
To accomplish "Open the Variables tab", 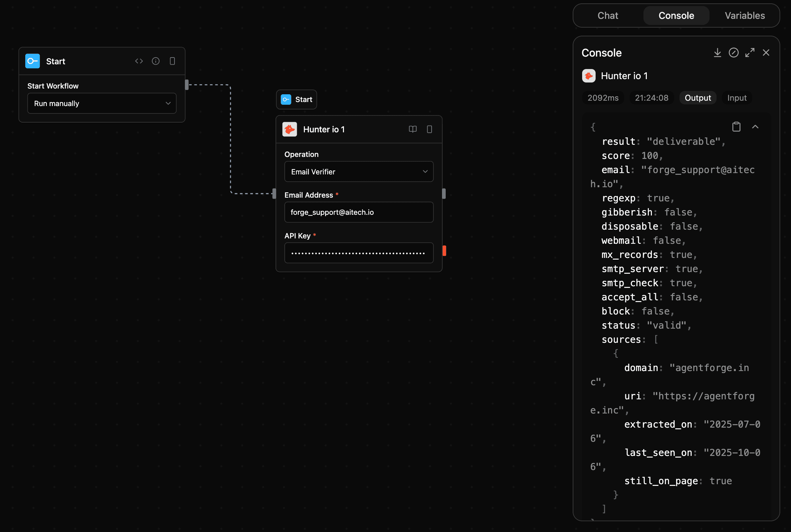I will [x=744, y=15].
